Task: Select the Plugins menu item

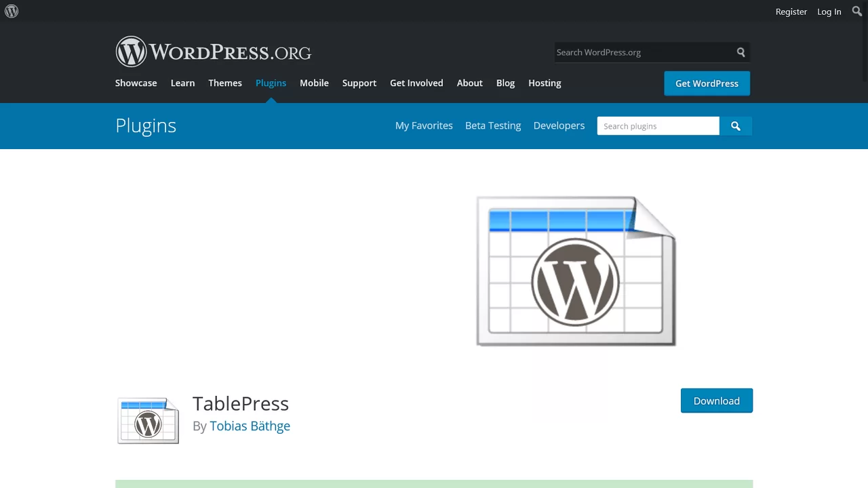Action: (x=271, y=83)
